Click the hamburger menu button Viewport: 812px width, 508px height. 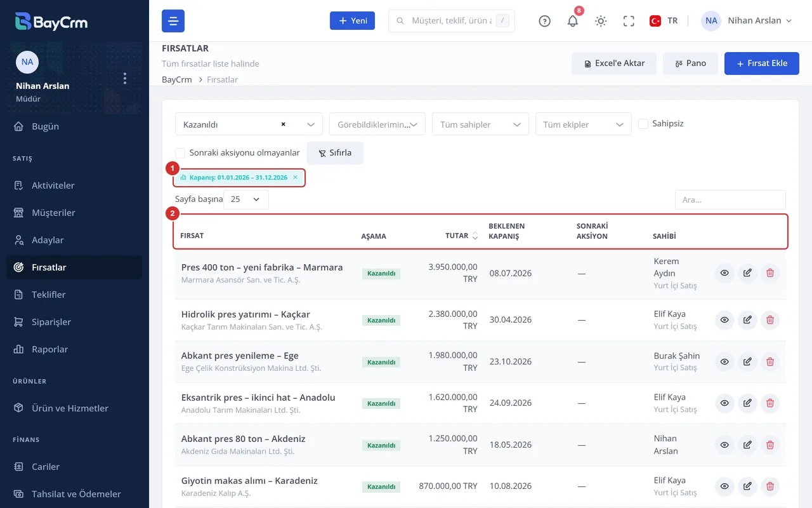[173, 21]
